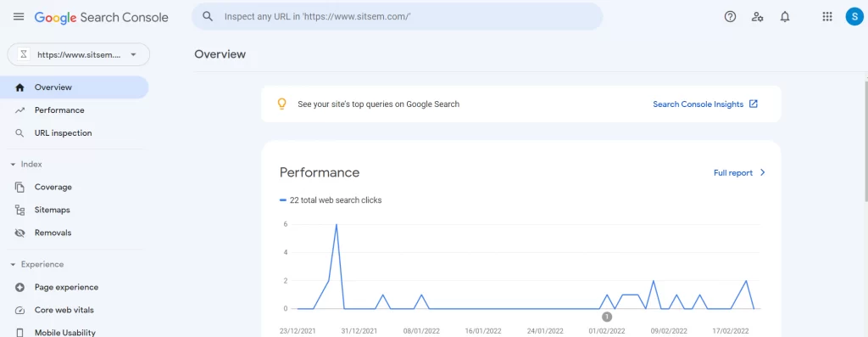
Task: Open the notifications bell
Action: point(784,17)
